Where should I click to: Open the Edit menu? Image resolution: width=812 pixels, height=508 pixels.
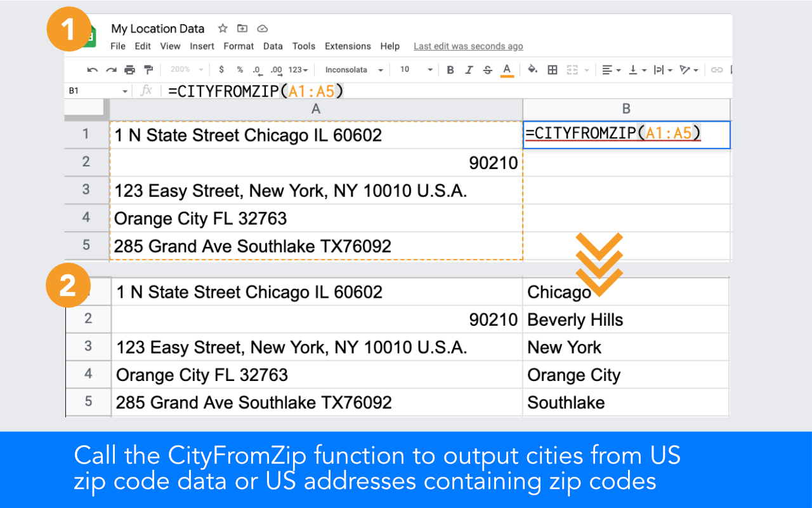pyautogui.click(x=143, y=46)
